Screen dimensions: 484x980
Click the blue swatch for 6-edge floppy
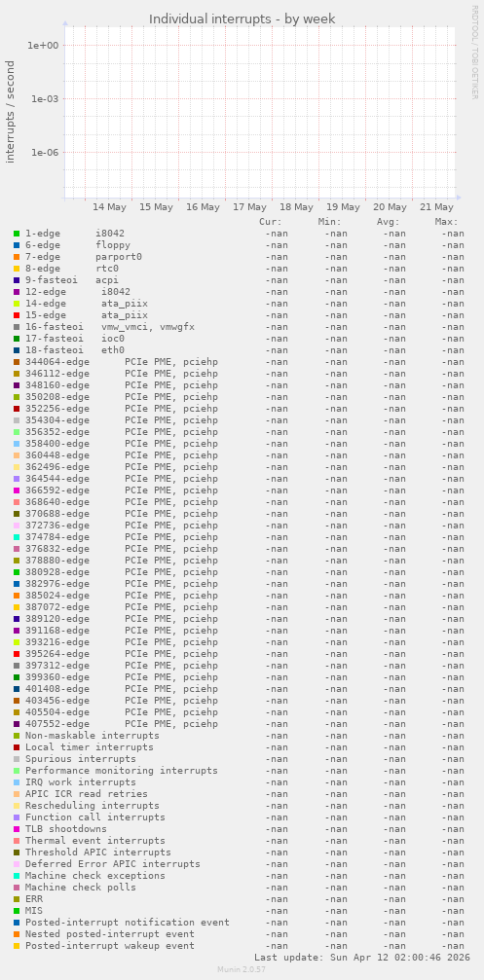click(x=17, y=245)
